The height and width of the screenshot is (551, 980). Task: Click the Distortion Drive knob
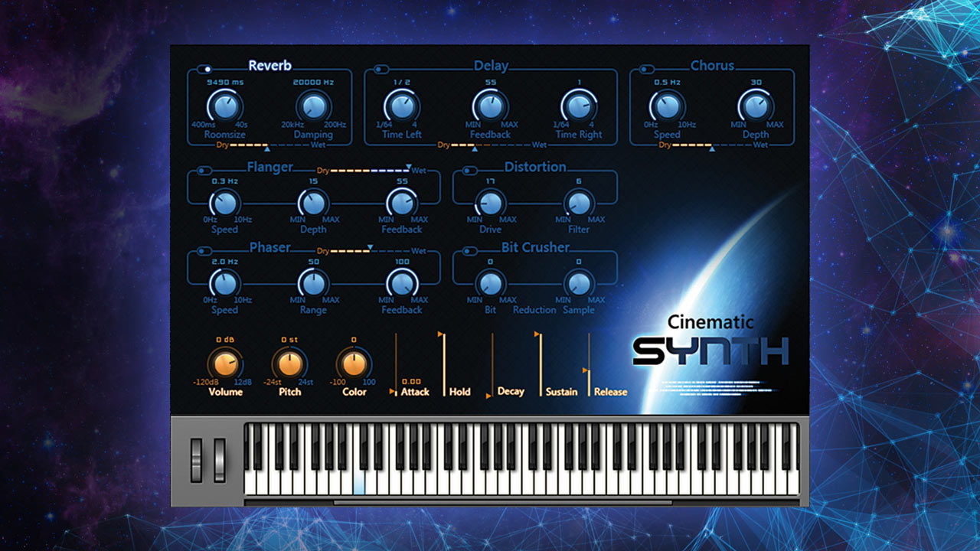click(x=490, y=203)
